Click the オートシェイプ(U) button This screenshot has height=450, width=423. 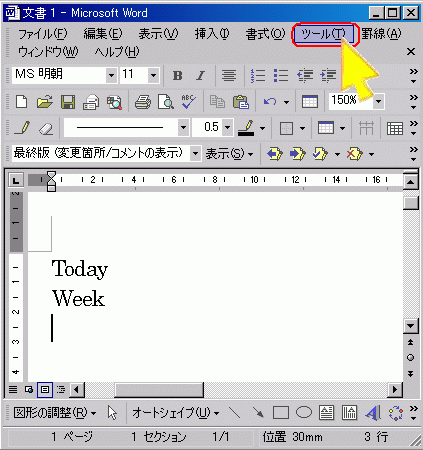click(175, 413)
